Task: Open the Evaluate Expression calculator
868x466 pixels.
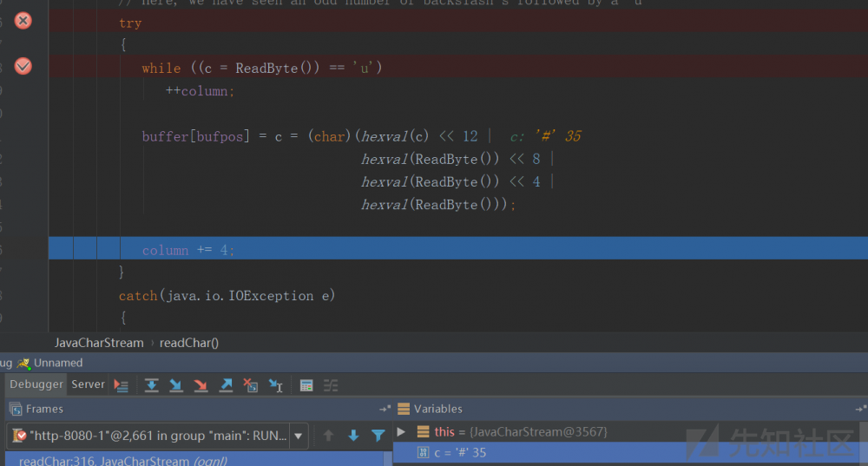Action: coord(306,385)
